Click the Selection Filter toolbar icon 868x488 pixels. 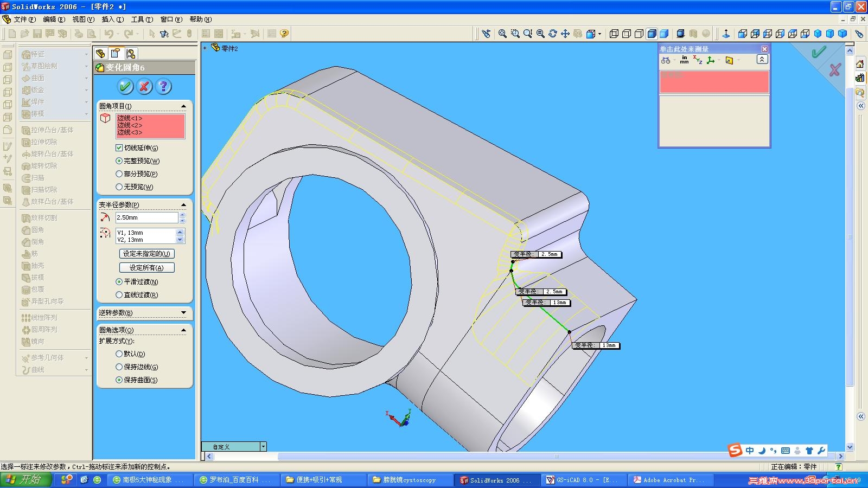[164, 34]
